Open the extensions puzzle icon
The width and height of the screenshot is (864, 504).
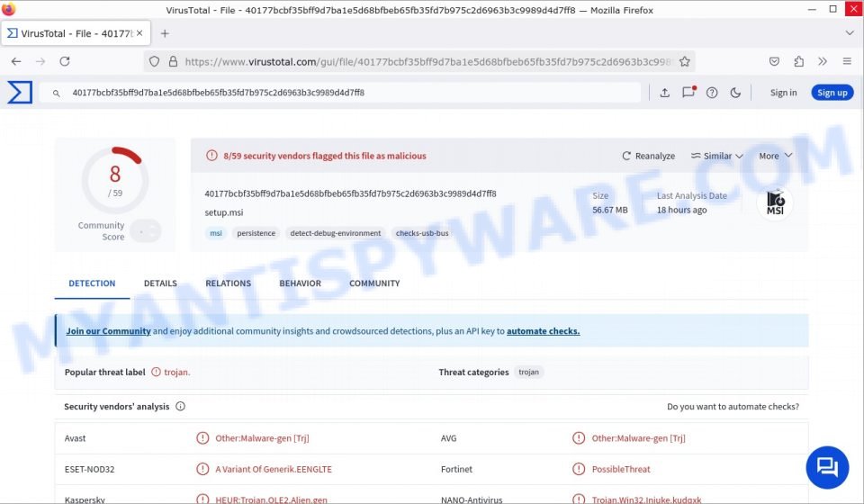click(x=798, y=61)
